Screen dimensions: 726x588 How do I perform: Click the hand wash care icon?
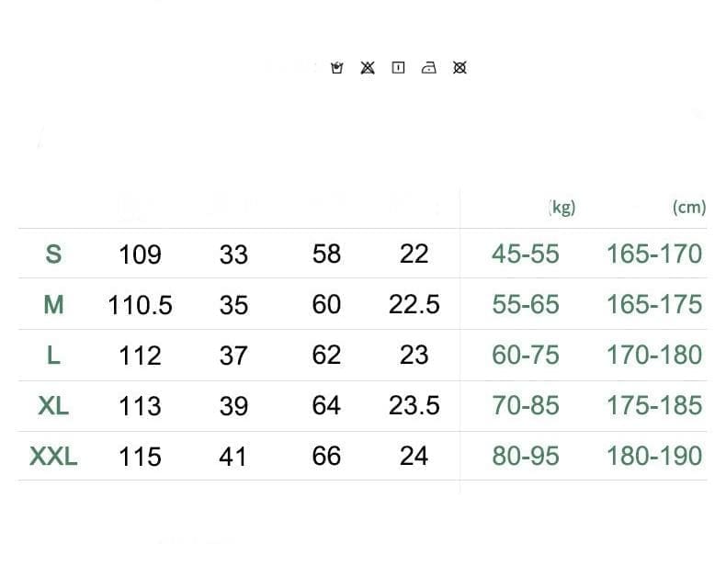coord(337,68)
